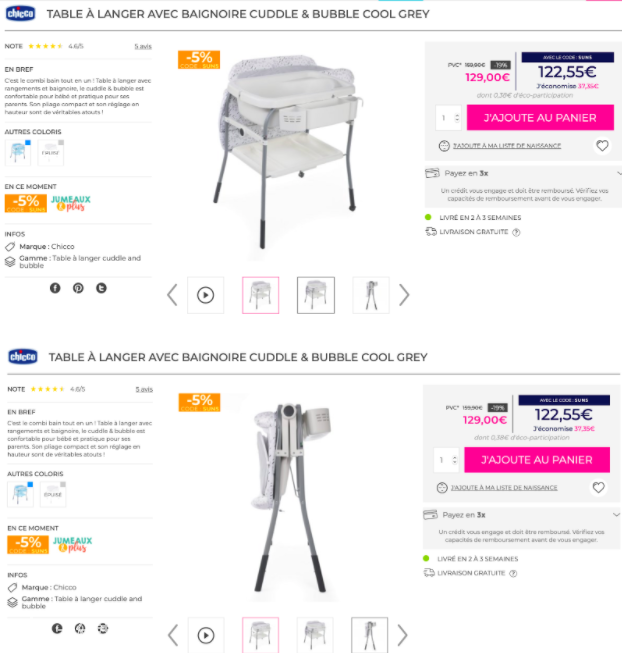The image size is (622, 653).
Task: Adjust quantity stepper in the top listing
Action: coord(457,118)
